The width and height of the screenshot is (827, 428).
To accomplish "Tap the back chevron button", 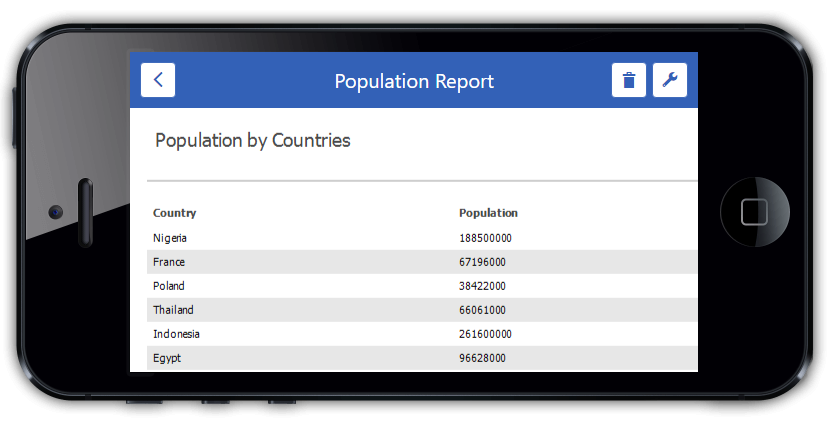I will point(158,80).
